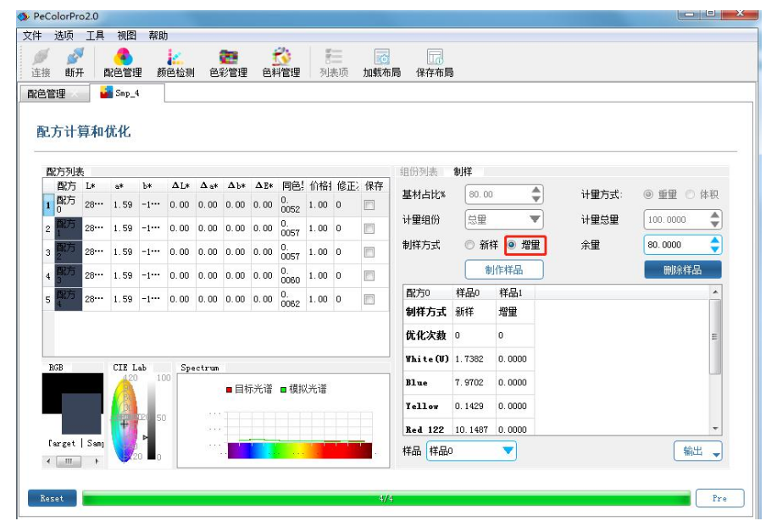This screenshot has width=777, height=532.
Task: Tick the 保存 checkbox for 配方2
Action: point(369,252)
